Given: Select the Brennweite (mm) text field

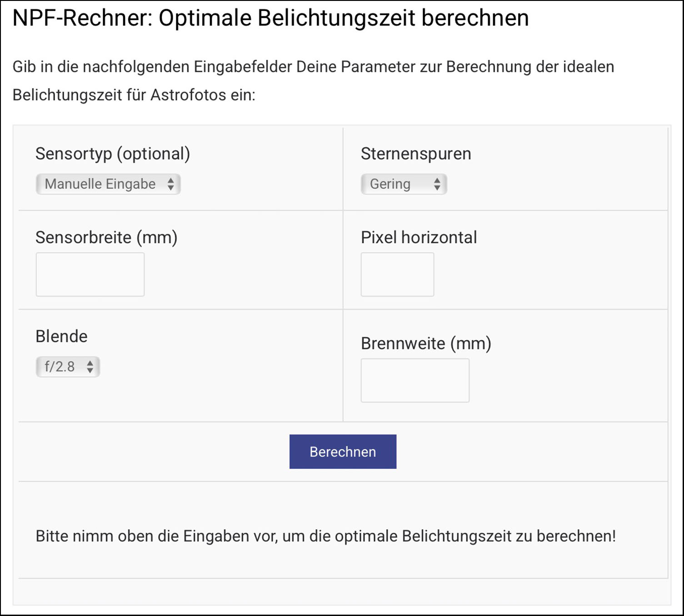Looking at the screenshot, I should (415, 381).
